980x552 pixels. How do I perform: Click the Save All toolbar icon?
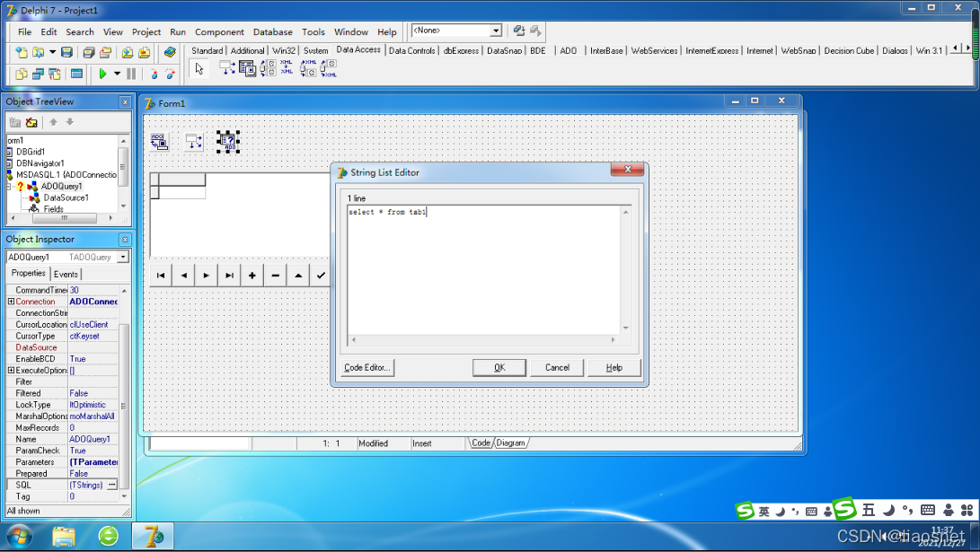89,52
